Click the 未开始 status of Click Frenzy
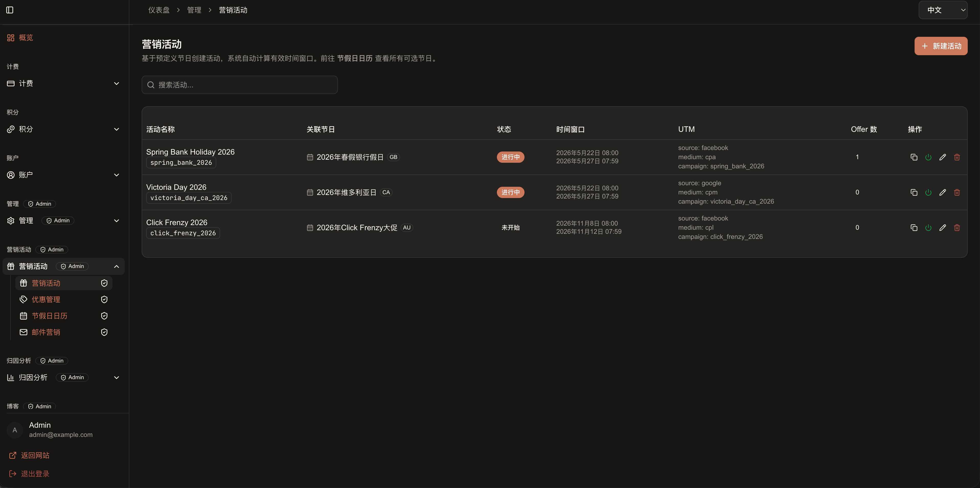The image size is (980, 488). point(510,227)
